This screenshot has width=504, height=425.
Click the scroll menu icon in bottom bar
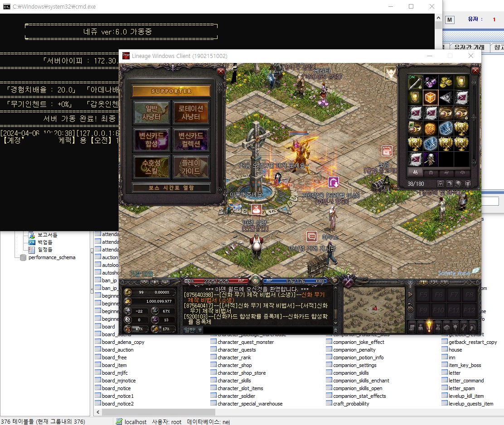pyautogui.click(x=412, y=327)
